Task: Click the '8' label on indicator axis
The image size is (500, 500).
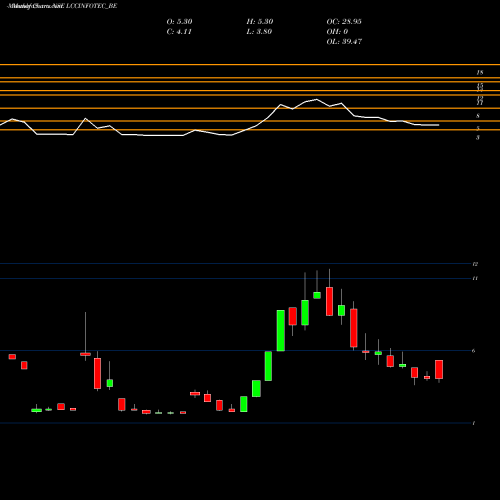Action: [478, 116]
